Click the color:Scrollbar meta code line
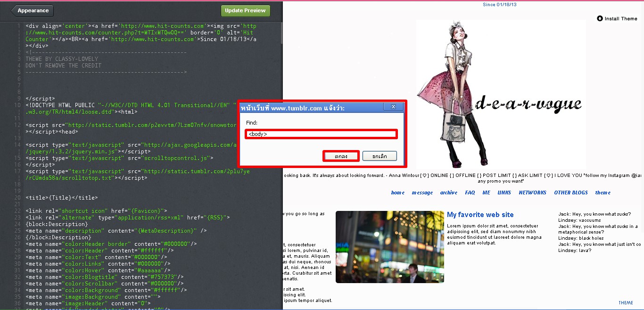The width and height of the screenshot is (644, 310). pyautogui.click(x=105, y=284)
